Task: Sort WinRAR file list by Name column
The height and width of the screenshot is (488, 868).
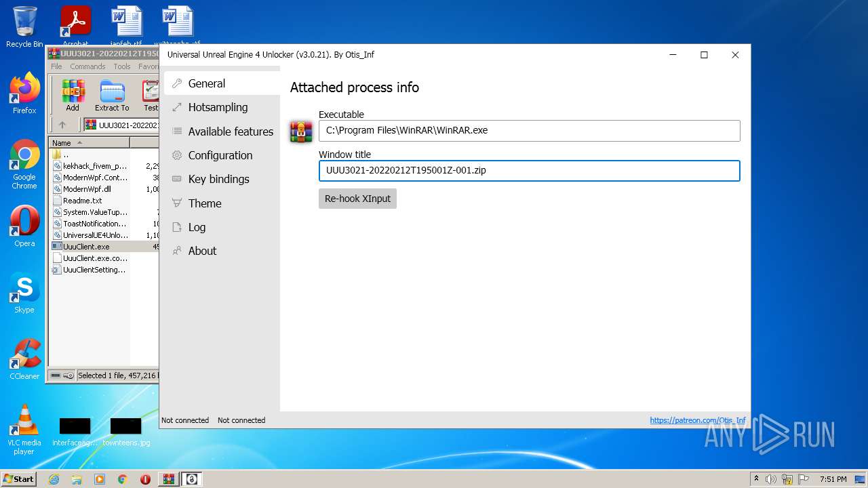Action: click(x=89, y=143)
